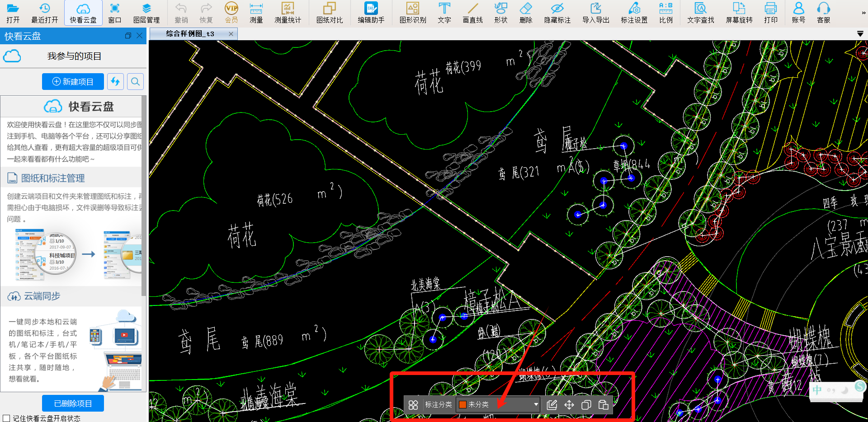The image size is (868, 422).
Task: Switch to the 综合样例图_t3 tab
Action: tap(190, 34)
